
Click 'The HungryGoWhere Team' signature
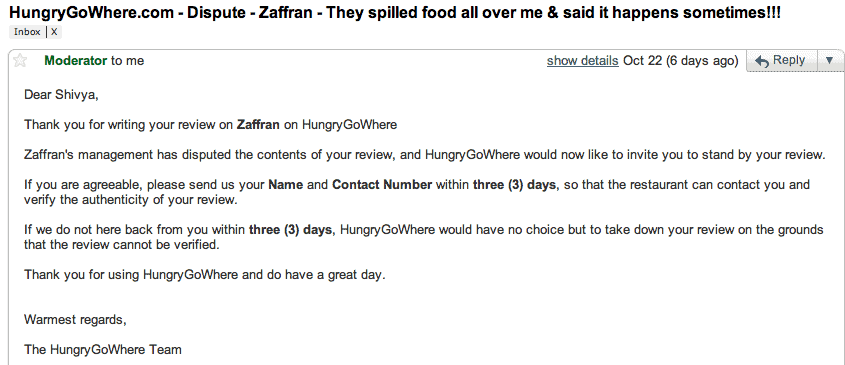103,350
